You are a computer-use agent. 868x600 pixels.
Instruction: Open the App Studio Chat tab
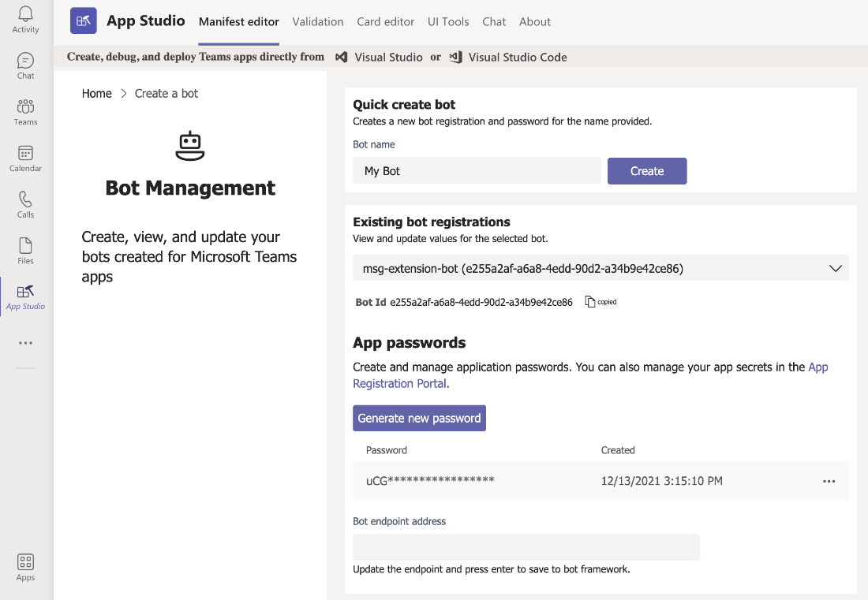[x=494, y=22]
